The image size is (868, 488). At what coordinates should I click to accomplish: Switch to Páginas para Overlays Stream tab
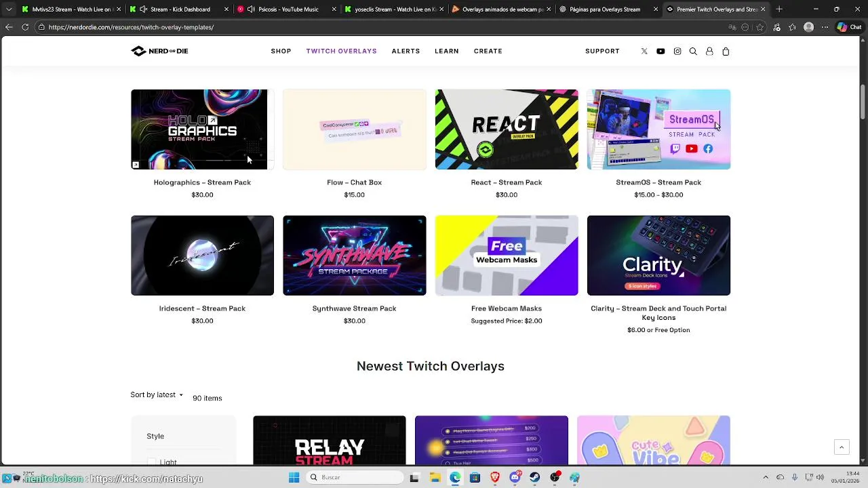609,9
